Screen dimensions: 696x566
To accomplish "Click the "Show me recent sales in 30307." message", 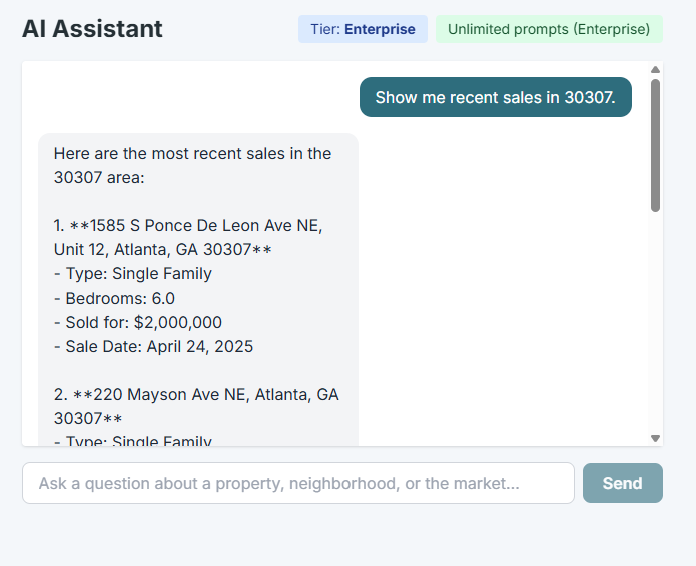I will pyautogui.click(x=495, y=97).
